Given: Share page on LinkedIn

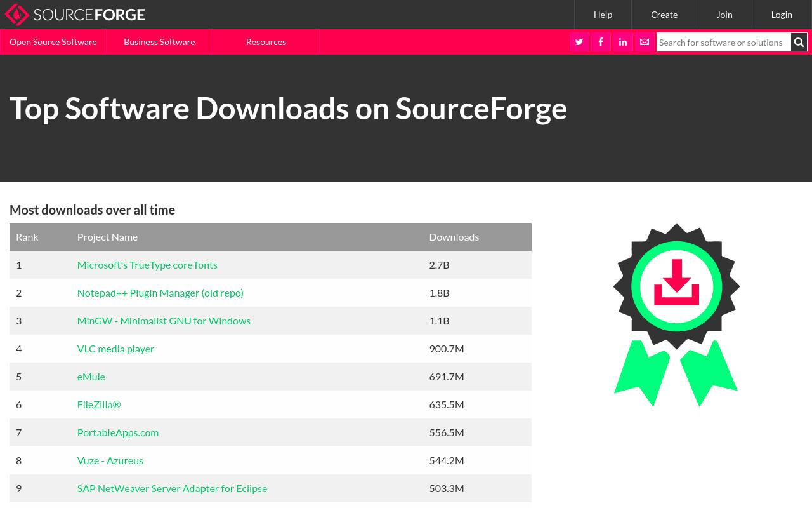Looking at the screenshot, I should click(x=623, y=42).
